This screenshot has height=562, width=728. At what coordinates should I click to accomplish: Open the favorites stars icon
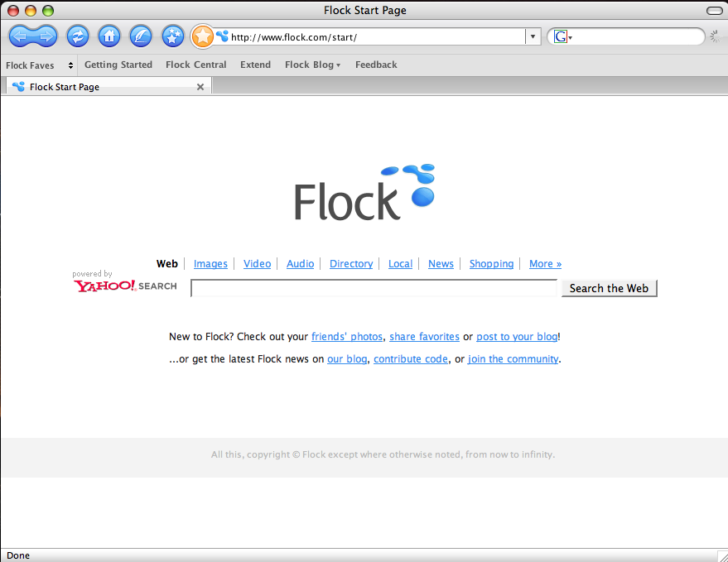(173, 36)
